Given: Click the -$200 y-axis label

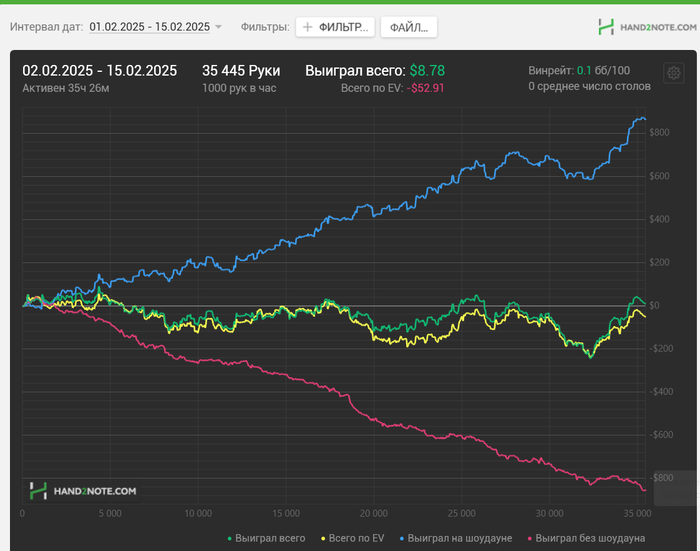Looking at the screenshot, I should 661,348.
